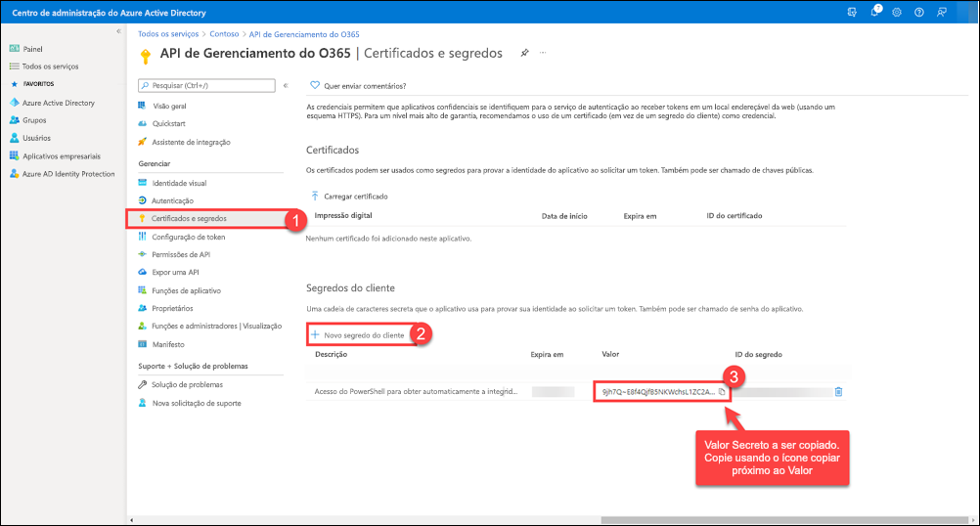
Task: Focus the Pesquisar search field
Action: coord(207,85)
